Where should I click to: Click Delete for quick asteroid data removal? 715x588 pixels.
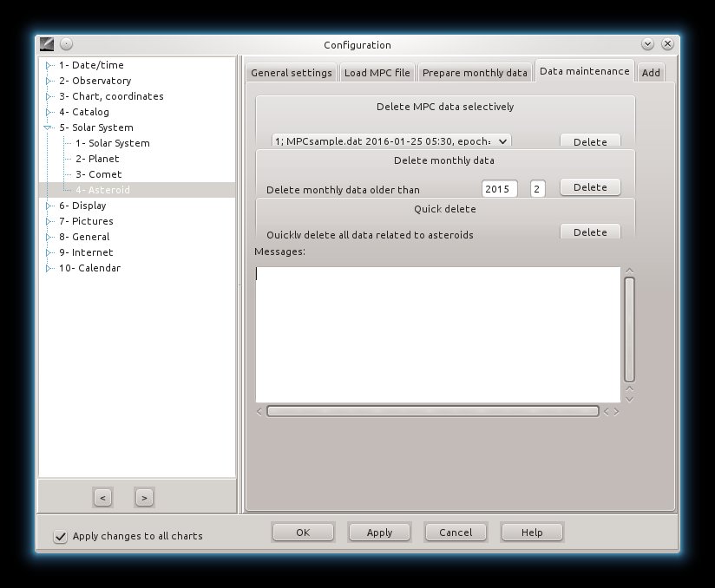[590, 232]
